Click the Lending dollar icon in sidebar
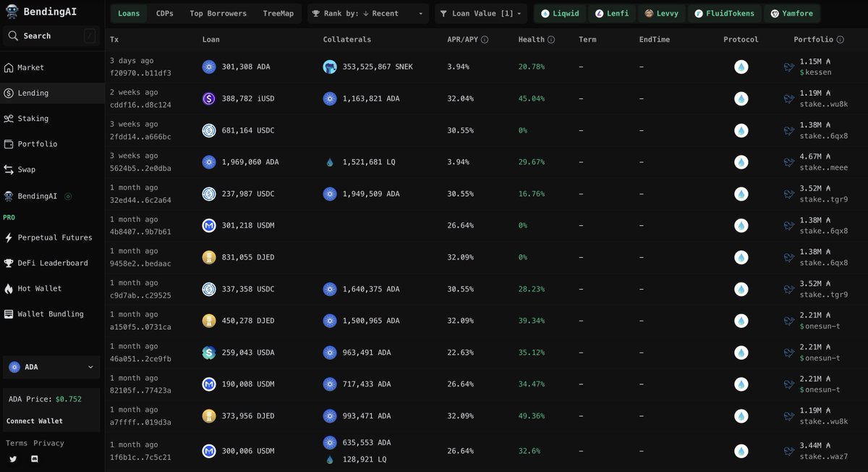Screen dimensions: 868x472 (9, 93)
